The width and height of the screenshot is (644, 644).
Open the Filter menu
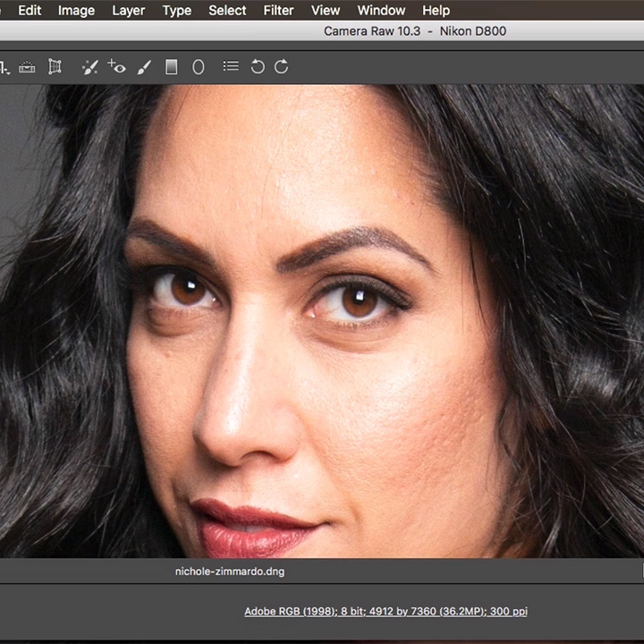click(278, 10)
